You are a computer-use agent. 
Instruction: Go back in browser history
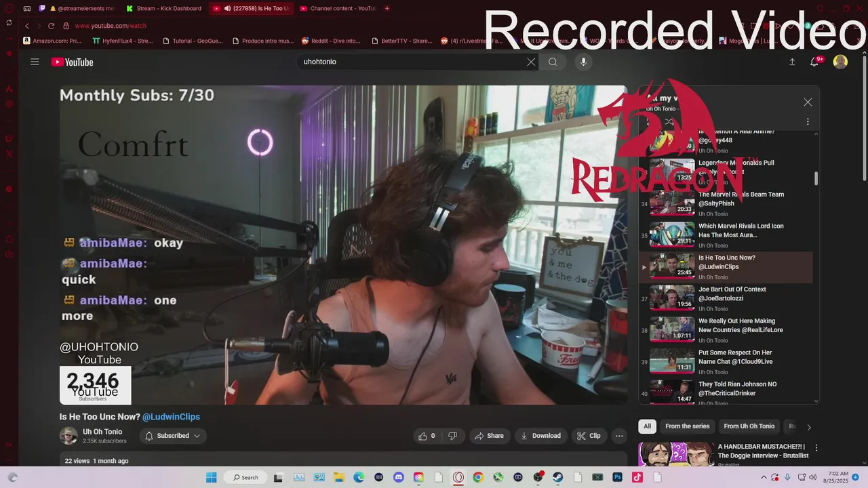click(x=26, y=26)
